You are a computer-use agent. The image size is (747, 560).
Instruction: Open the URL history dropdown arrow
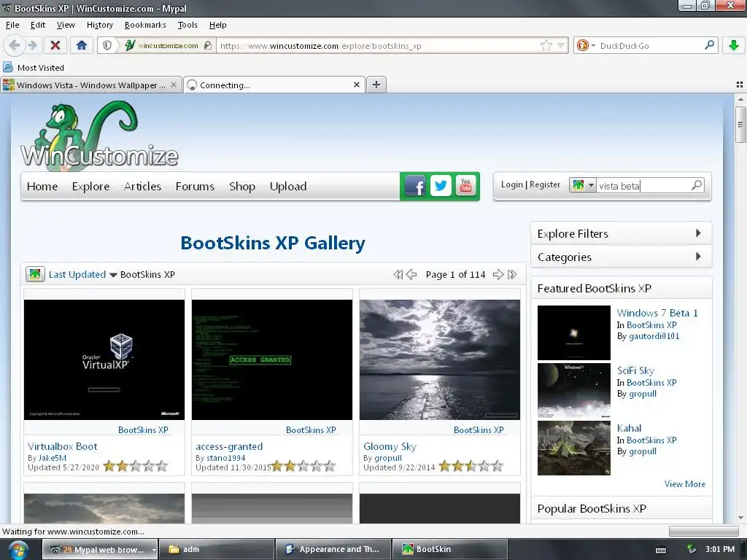(x=561, y=46)
